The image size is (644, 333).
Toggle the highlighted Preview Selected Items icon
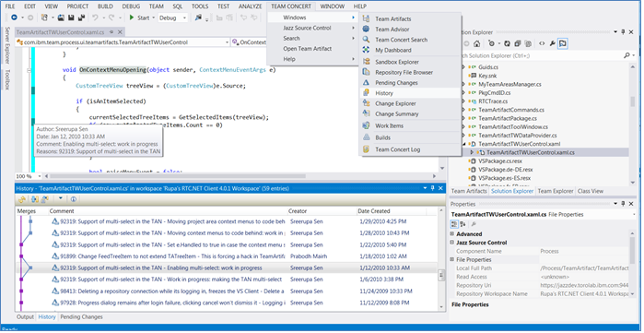click(x=563, y=43)
